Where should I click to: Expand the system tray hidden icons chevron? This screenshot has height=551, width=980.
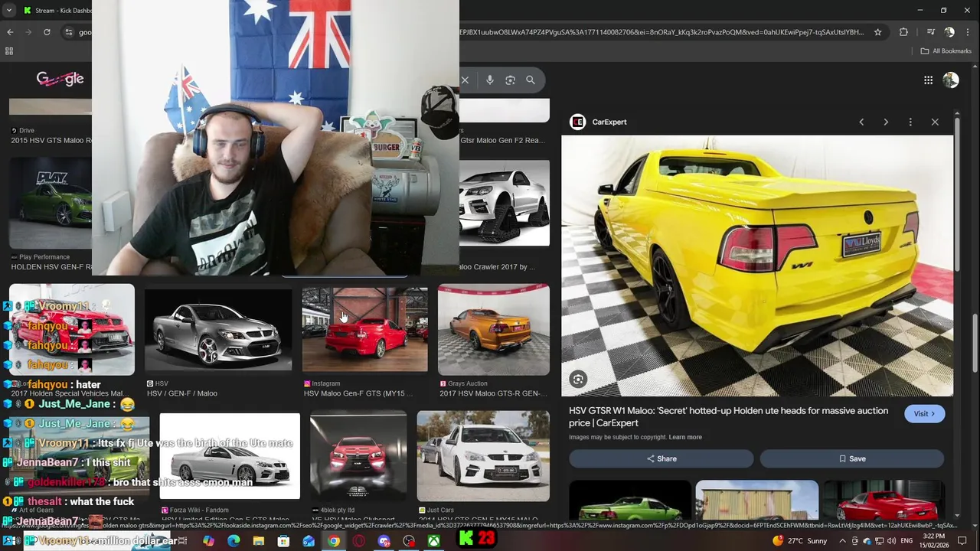pos(842,541)
